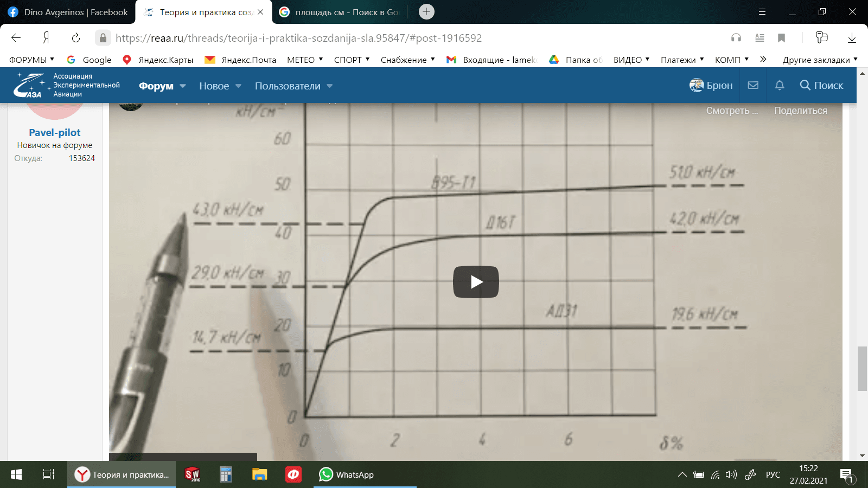Open Pavel-pilot user profile

point(54,132)
